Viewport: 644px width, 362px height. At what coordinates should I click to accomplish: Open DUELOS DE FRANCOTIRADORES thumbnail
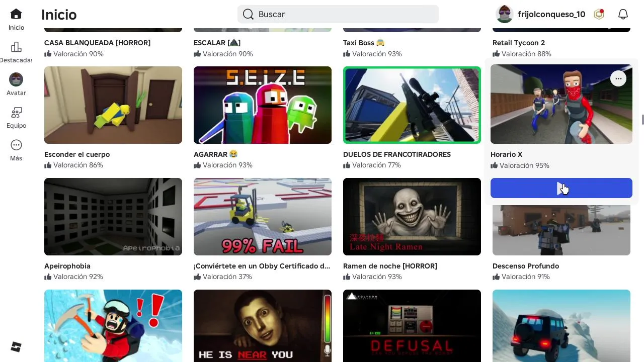coord(412,105)
